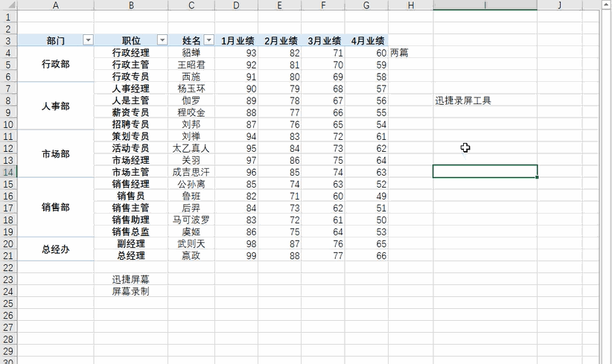Select the merged cell 人事部
The height and width of the screenshot is (364, 612).
tap(56, 106)
